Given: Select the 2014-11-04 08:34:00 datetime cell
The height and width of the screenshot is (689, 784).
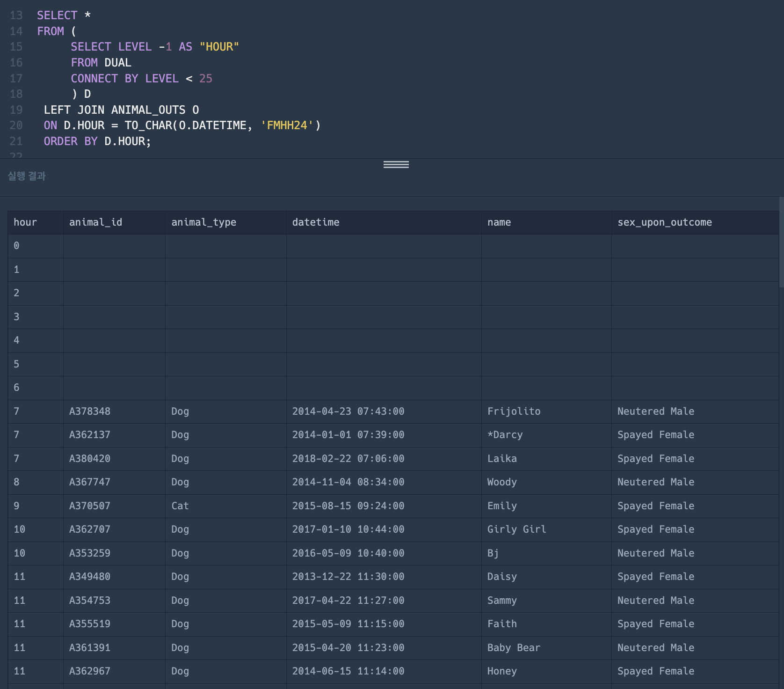Looking at the screenshot, I should click(348, 482).
